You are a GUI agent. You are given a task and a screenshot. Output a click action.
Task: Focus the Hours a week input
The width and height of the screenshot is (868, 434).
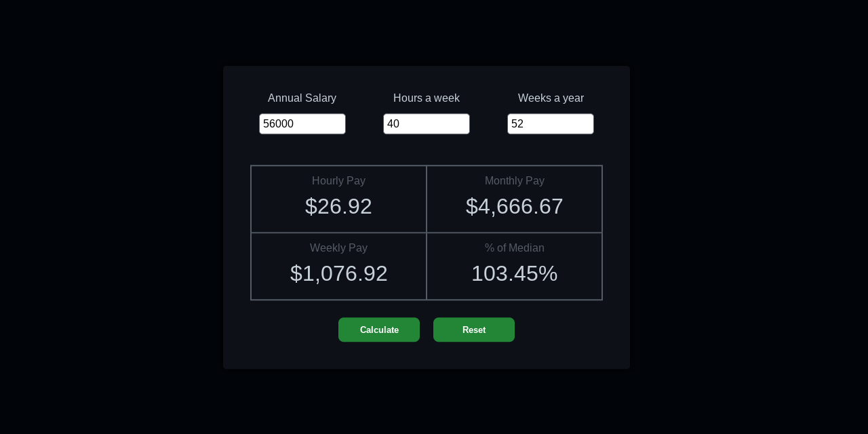pyautogui.click(x=426, y=124)
